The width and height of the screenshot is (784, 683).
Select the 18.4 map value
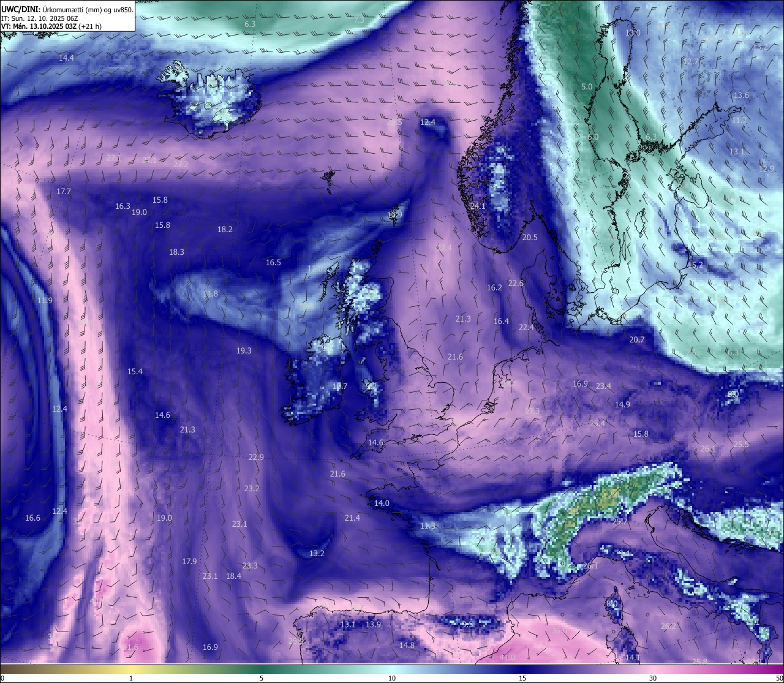click(233, 576)
